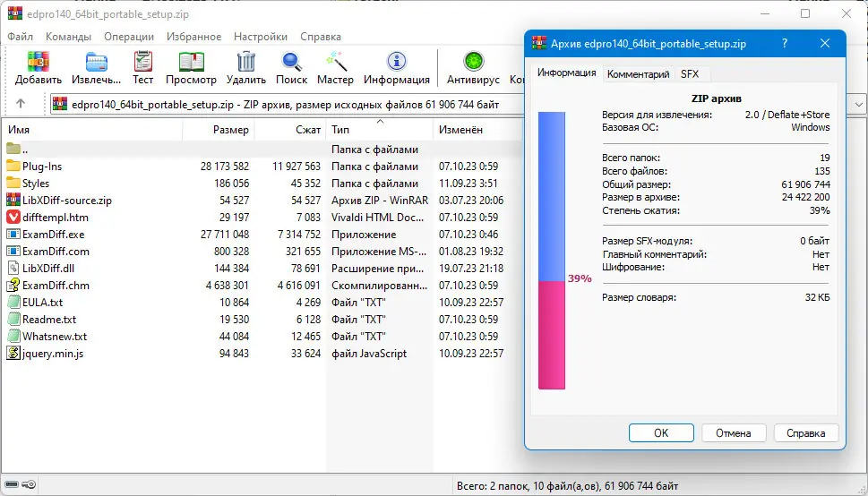Open the Поиск magnifier tool
This screenshot has width=868, height=496.
[291, 62]
